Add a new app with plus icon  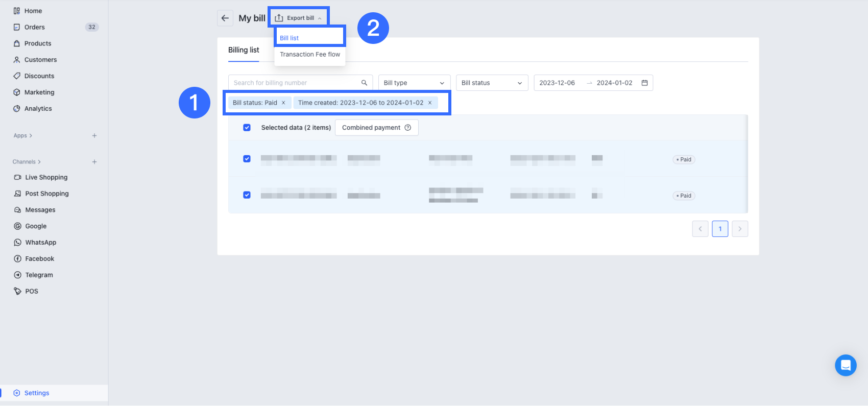pos(94,136)
